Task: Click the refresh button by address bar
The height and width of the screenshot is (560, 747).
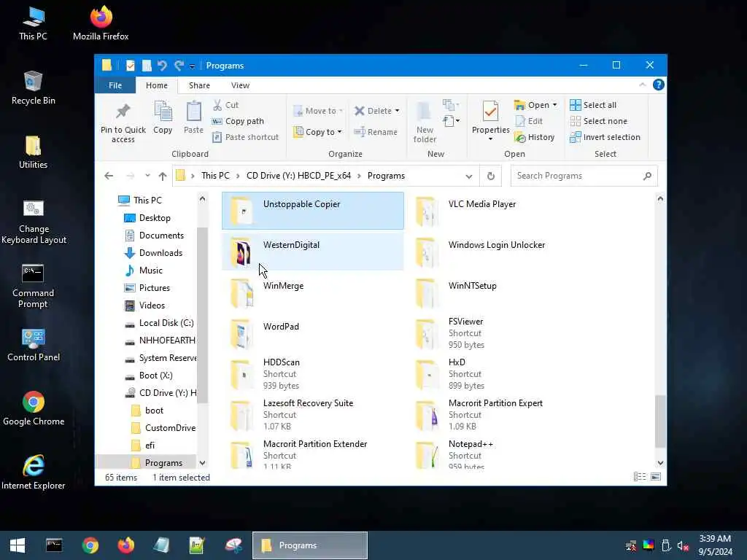Action: [491, 176]
